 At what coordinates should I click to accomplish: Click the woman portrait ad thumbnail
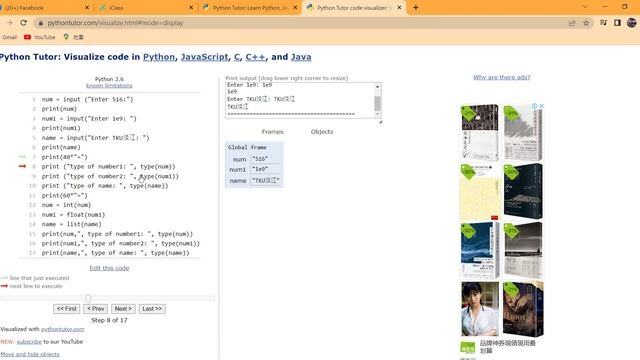point(480,309)
